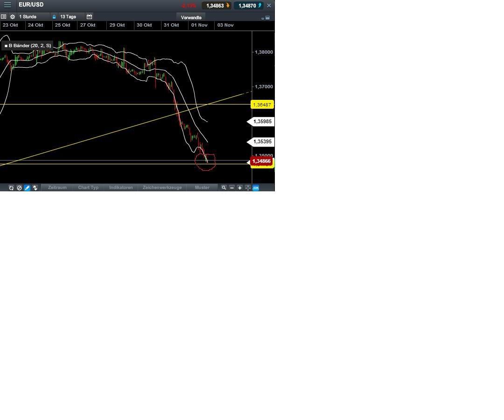Click the clear drawings icon
This screenshot has height=420, width=504.
pos(19,188)
